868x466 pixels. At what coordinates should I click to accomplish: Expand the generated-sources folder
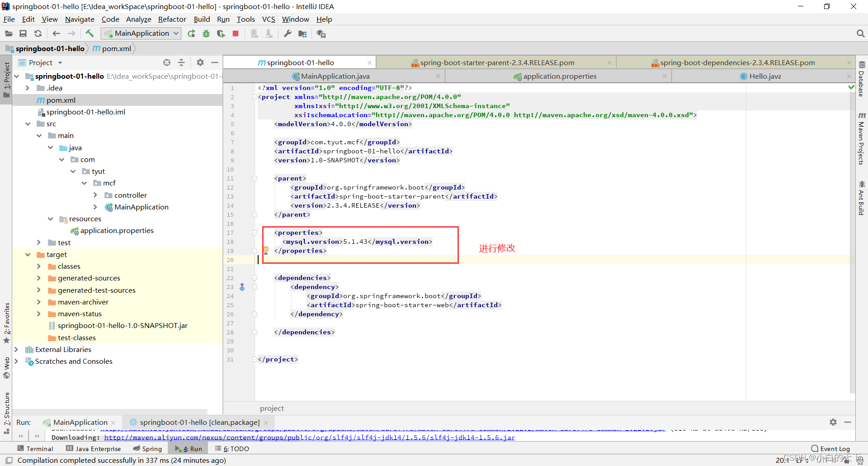click(39, 278)
